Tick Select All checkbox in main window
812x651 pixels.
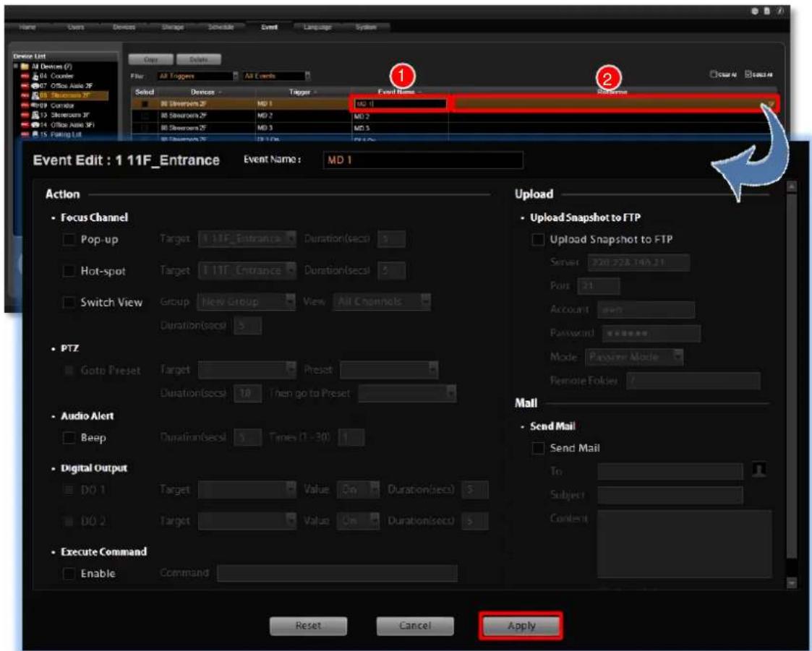pyautogui.click(x=748, y=74)
